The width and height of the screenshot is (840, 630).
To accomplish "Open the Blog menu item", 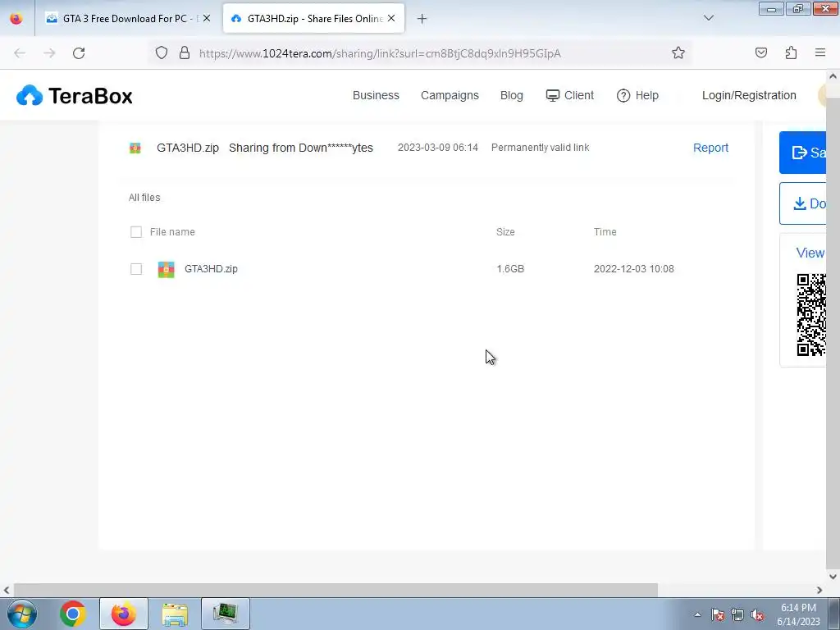I will 512,95.
